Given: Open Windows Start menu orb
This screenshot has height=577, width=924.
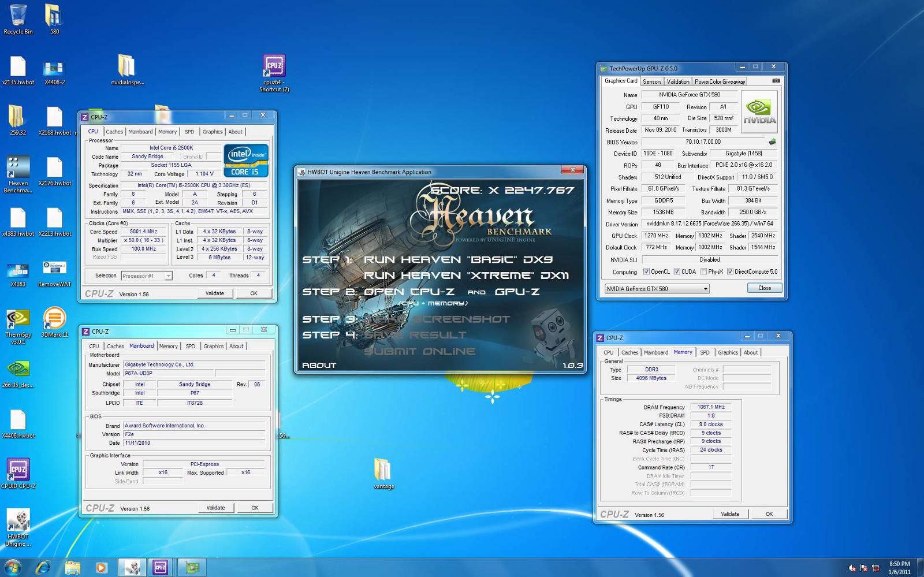Looking at the screenshot, I should click(13, 567).
